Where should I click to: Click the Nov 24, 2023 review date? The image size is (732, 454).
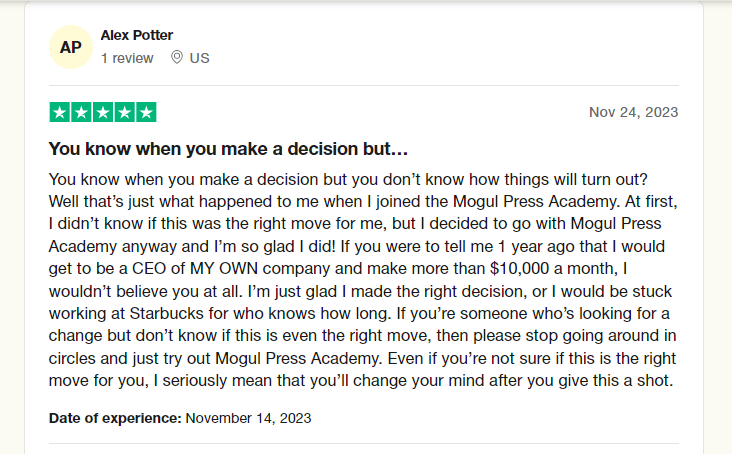pyautogui.click(x=633, y=112)
